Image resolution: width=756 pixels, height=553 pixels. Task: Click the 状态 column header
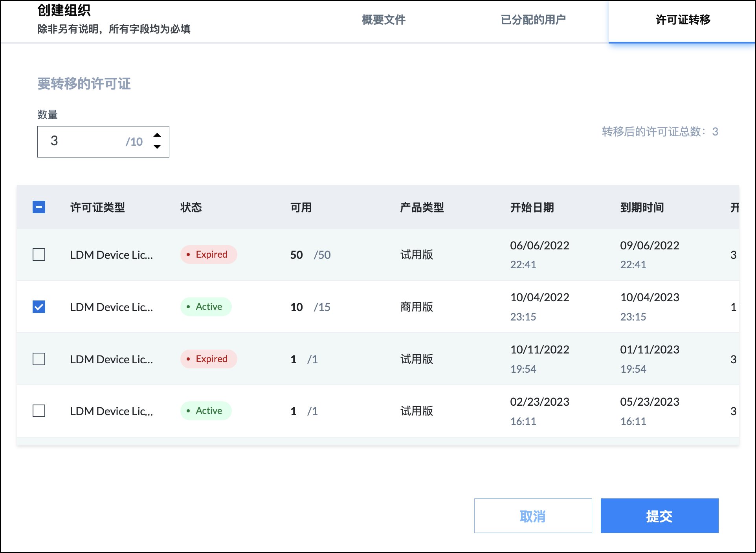click(191, 207)
